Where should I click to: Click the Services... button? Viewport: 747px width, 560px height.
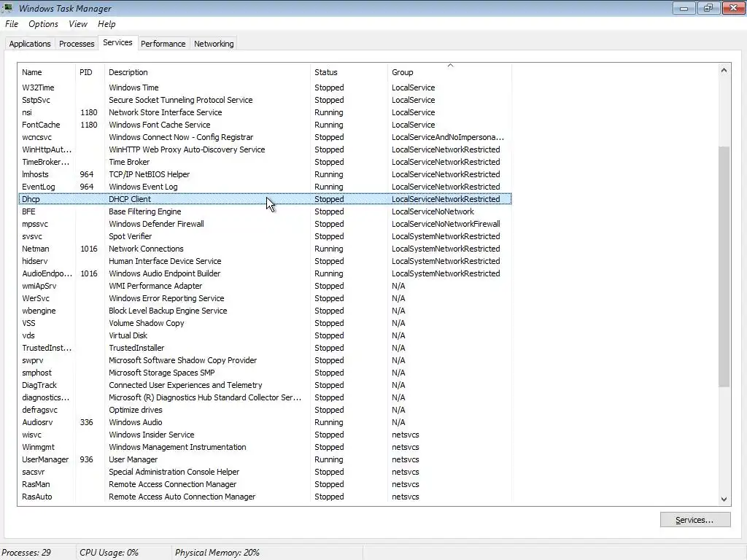(x=695, y=520)
